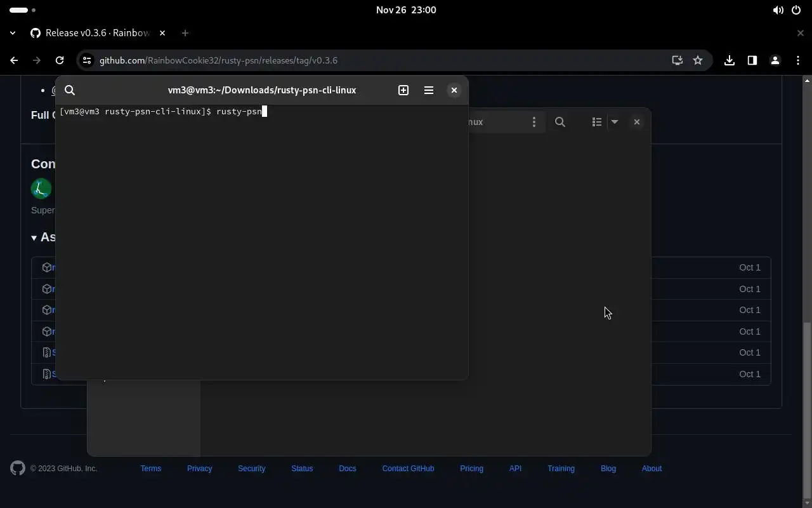
Task: Open the Terms link
Action: pos(151,469)
